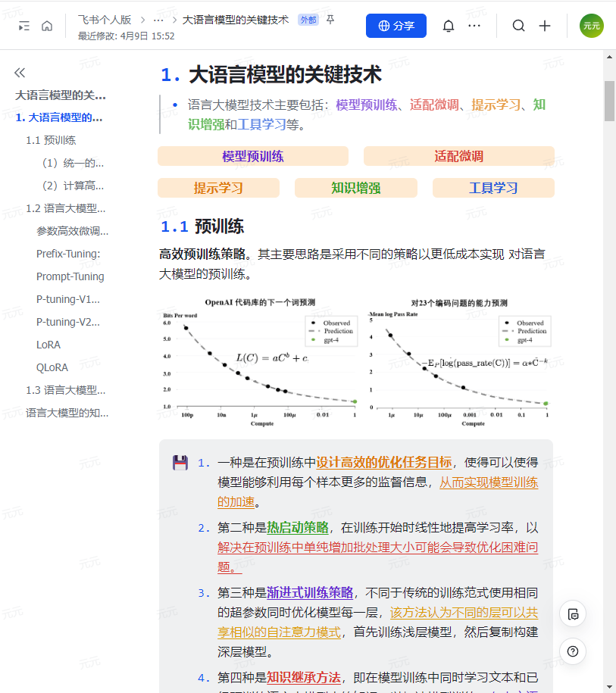
Task: Create new document with the plus icon
Action: [545, 25]
